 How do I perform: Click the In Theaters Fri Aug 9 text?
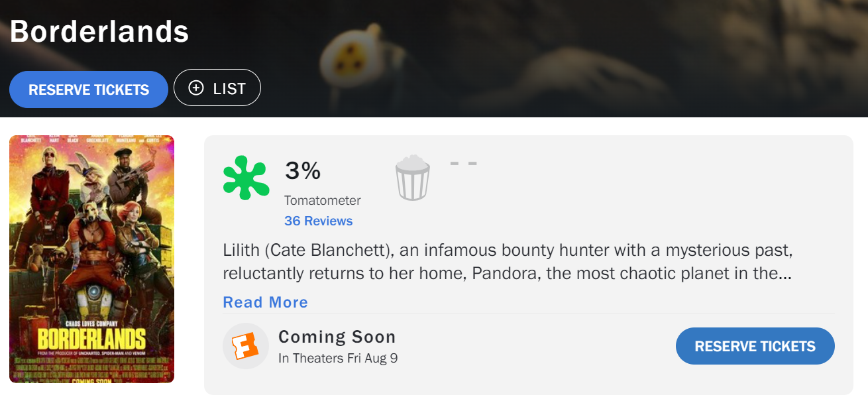pos(338,359)
